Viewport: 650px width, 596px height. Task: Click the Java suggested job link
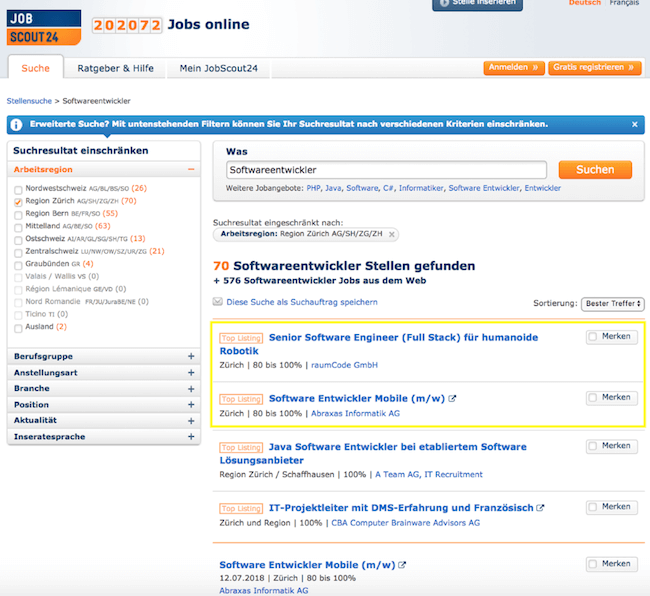[333, 188]
